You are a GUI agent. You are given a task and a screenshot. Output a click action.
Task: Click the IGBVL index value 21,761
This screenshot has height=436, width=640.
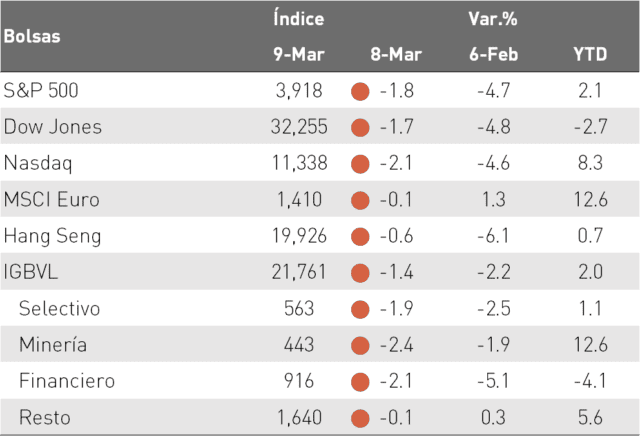pyautogui.click(x=299, y=272)
